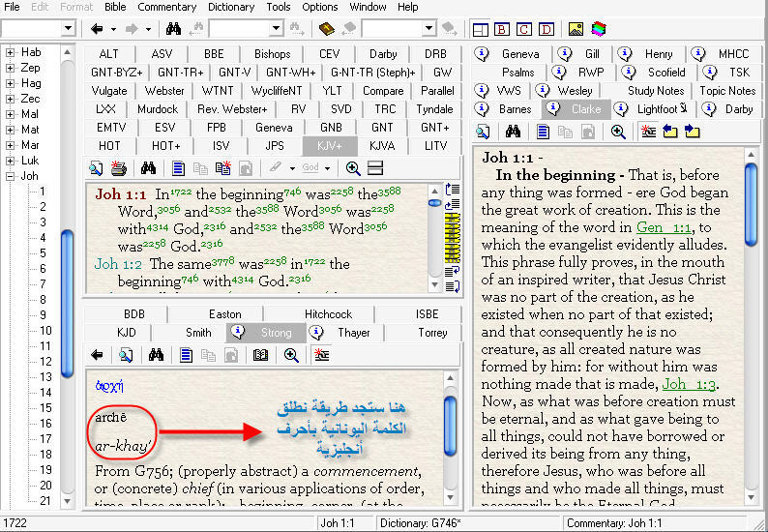Click the Bible pane scroll down arrow
Viewport: 768px width, 532px height.
[434, 285]
